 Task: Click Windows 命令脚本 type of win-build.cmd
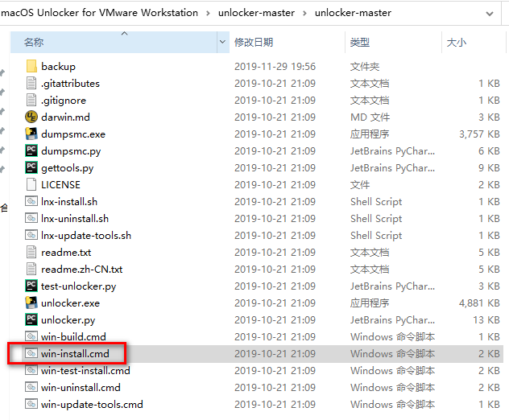[x=392, y=336]
